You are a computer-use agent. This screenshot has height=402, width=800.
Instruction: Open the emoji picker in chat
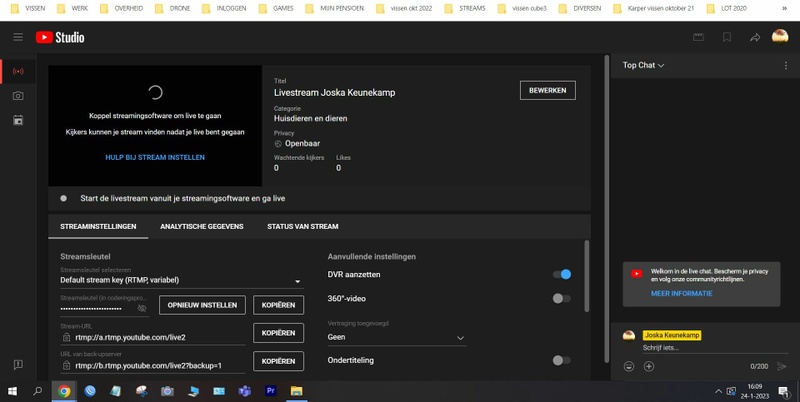(x=629, y=366)
